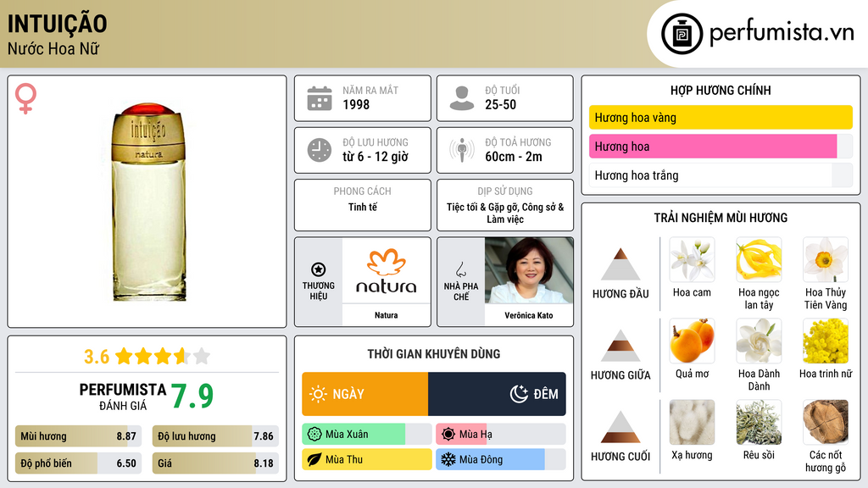
Task: Open the Hoa cam note image
Action: [x=692, y=260]
